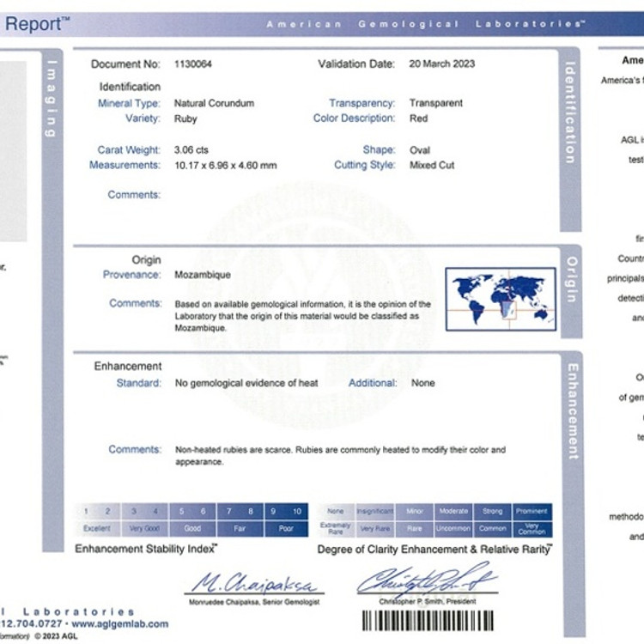
Task: Click the 'Extremely Rare' rarity cell
Action: pos(336,528)
